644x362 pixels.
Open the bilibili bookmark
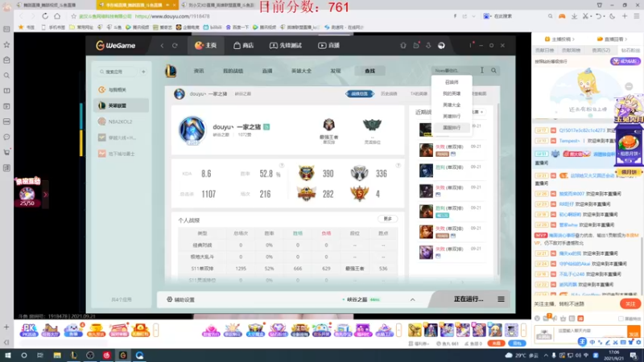(213, 27)
